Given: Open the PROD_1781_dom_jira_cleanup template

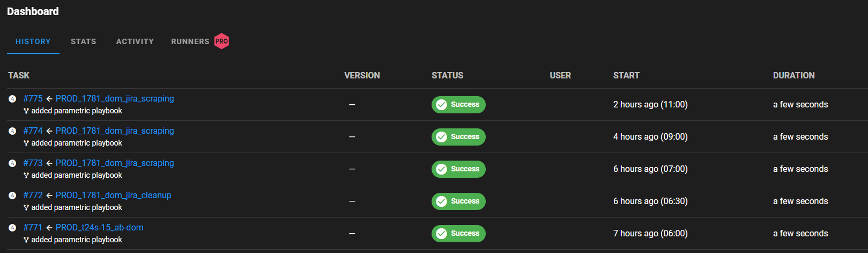Looking at the screenshot, I should [x=114, y=196].
